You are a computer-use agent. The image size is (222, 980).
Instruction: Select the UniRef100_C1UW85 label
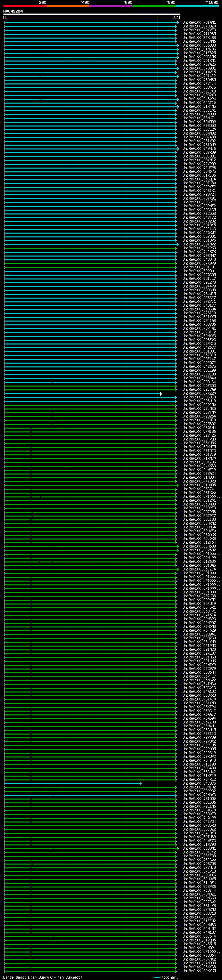199,485
